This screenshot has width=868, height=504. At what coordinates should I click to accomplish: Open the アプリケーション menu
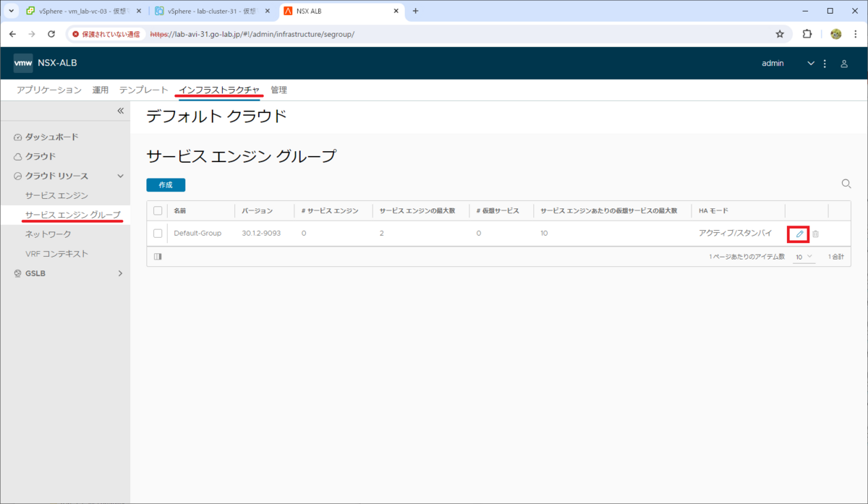click(49, 90)
